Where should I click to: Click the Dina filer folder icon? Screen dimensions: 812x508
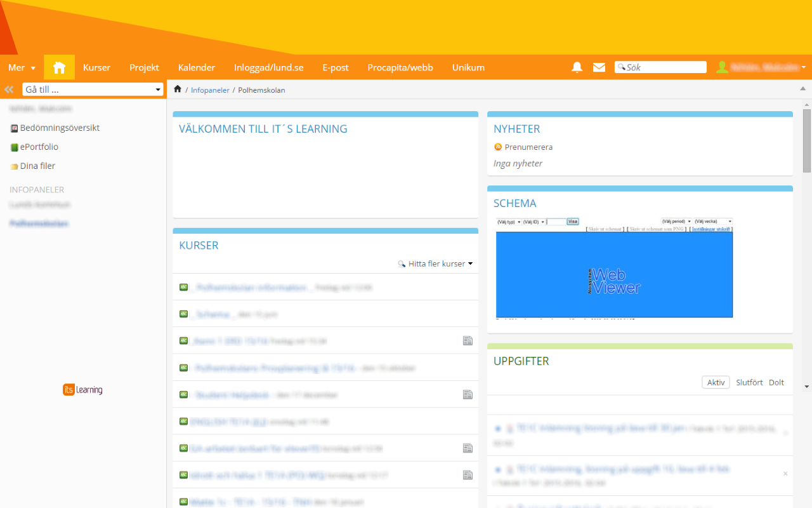coord(14,166)
